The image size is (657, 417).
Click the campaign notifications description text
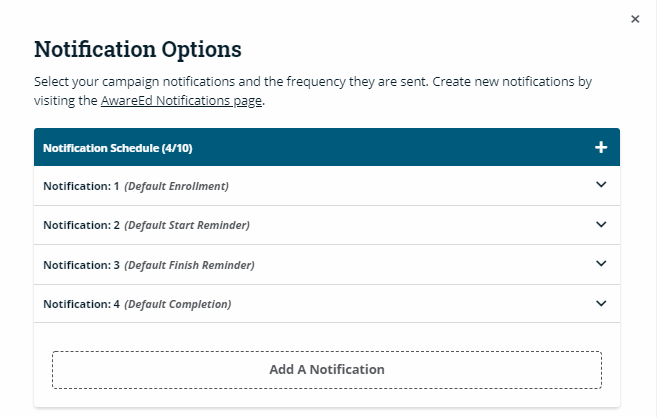(x=300, y=82)
